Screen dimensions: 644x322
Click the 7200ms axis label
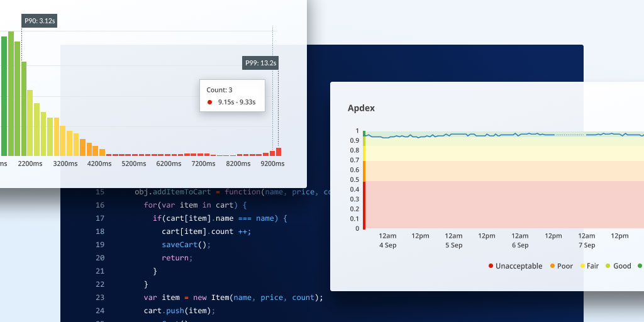(x=203, y=164)
